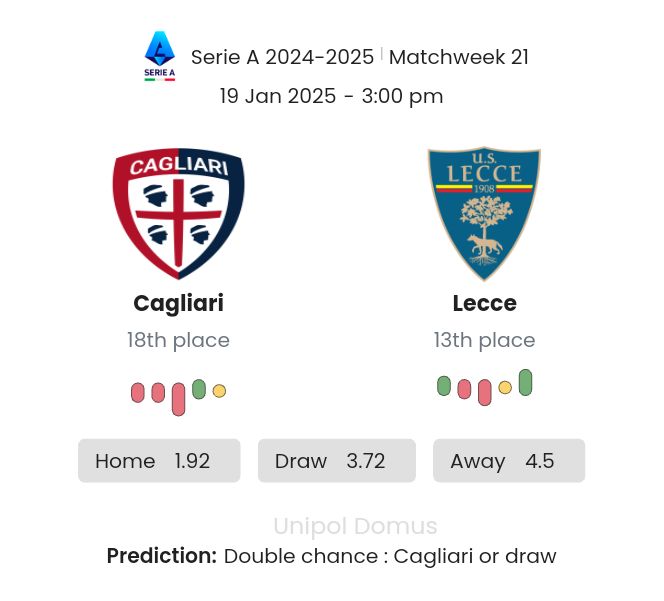
Task: Select the Away 4.5 odds button
Action: [508, 461]
